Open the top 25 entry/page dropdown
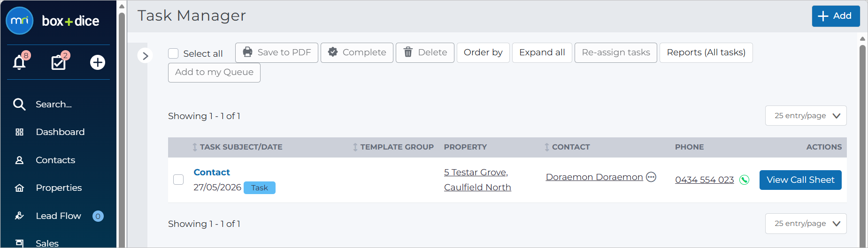 coord(806,116)
